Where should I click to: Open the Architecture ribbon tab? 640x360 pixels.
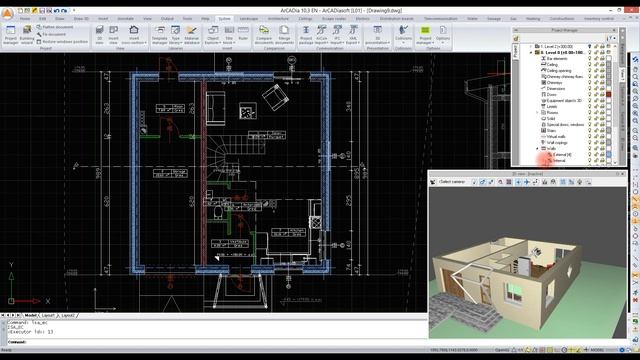tap(278, 19)
